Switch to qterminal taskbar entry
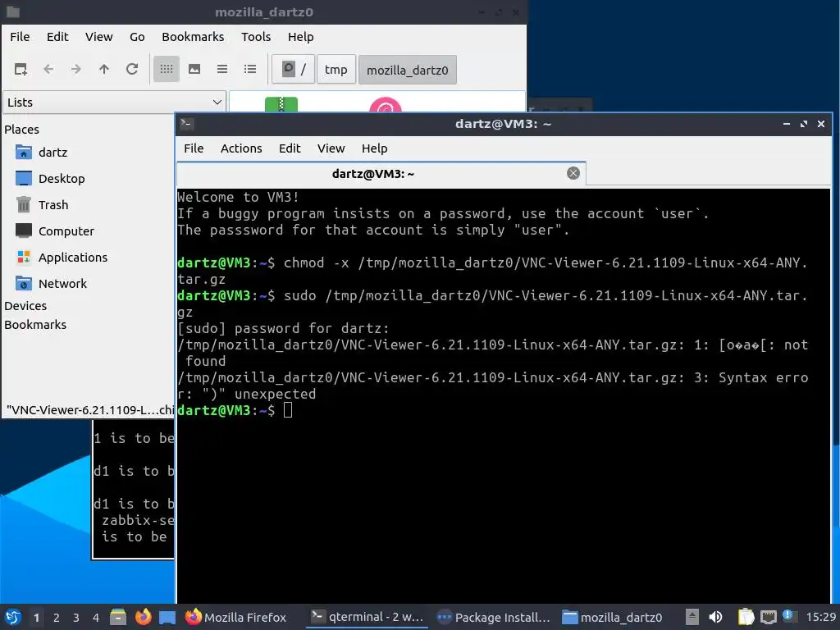 (x=367, y=617)
